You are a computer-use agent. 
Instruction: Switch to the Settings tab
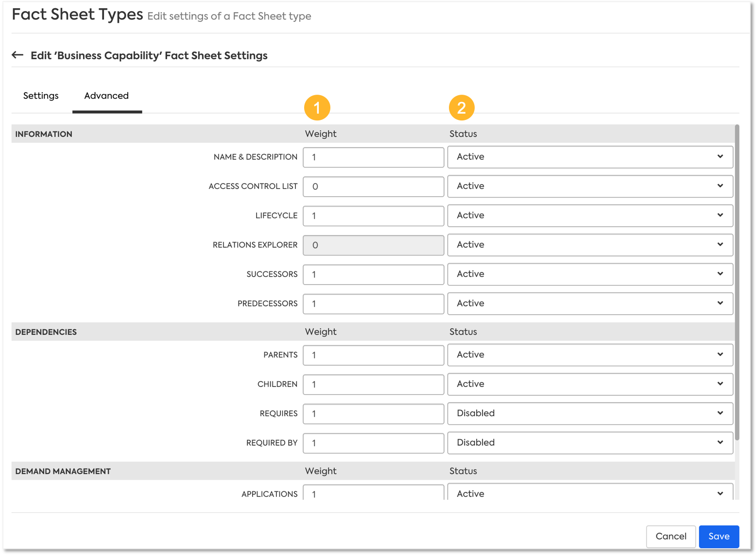(x=41, y=96)
